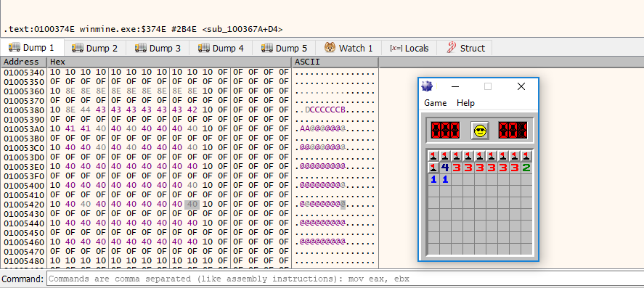644x288 pixels.
Task: Close the Minesweeper window
Action: pyautogui.click(x=521, y=86)
